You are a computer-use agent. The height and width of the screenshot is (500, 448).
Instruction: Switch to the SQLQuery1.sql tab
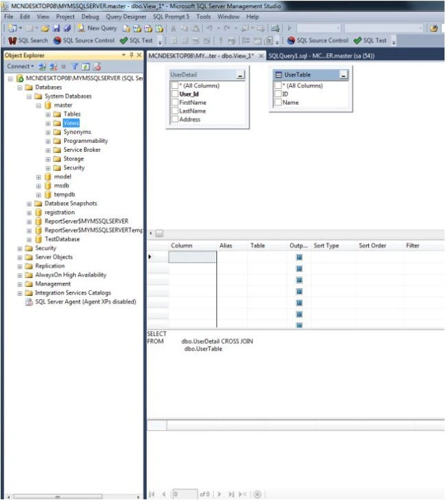321,56
